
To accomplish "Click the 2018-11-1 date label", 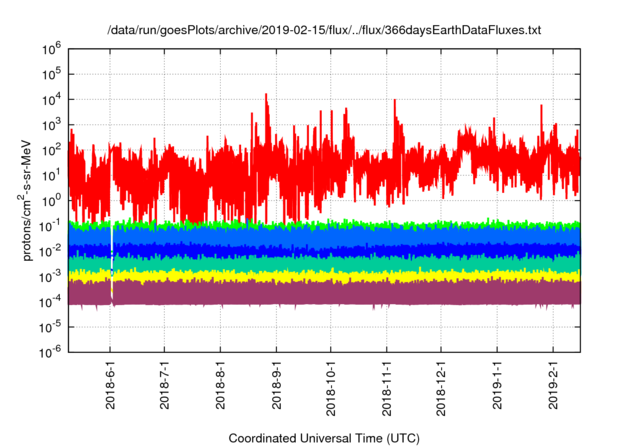I will (387, 388).
